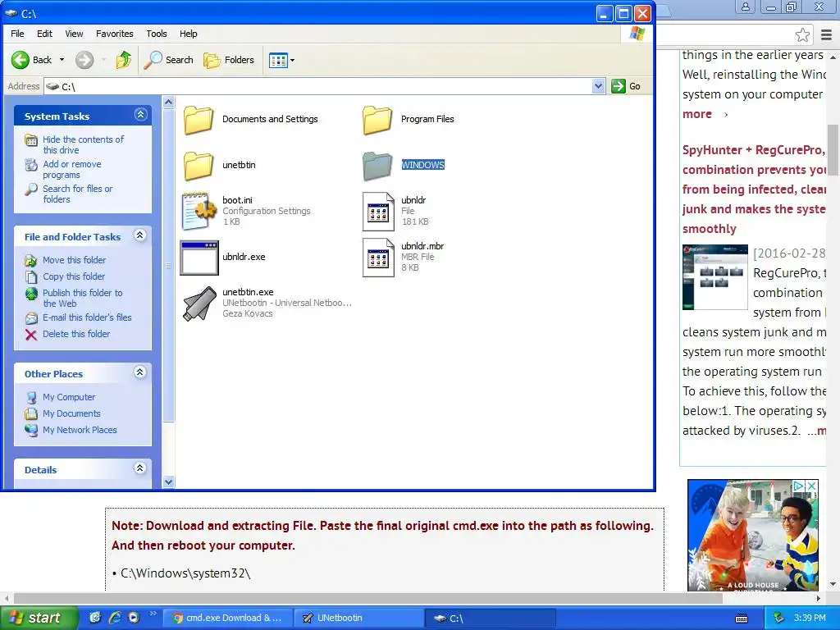Collapse the System Tasks panel

click(x=140, y=115)
